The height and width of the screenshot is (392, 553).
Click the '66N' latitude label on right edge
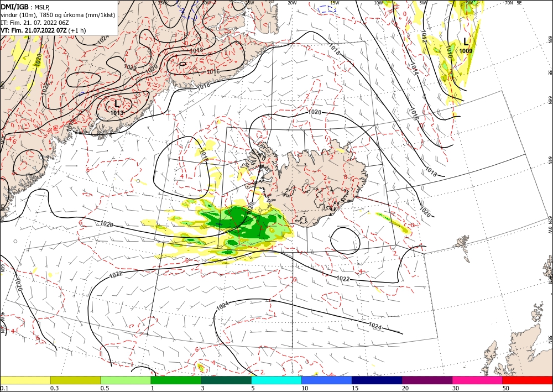click(x=550, y=100)
